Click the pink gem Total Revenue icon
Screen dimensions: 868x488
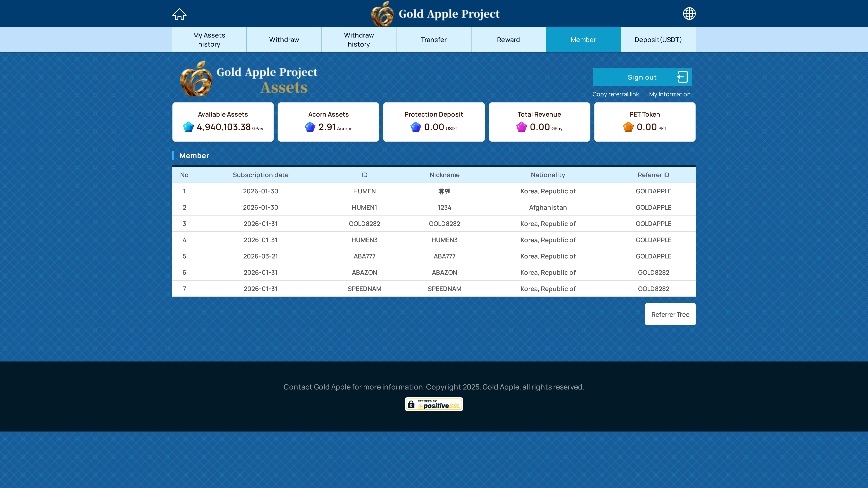pos(521,127)
